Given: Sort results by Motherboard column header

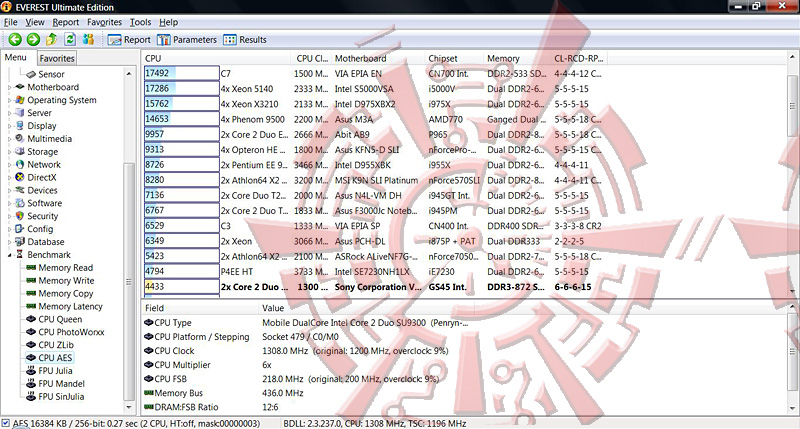Looking at the screenshot, I should [x=378, y=58].
